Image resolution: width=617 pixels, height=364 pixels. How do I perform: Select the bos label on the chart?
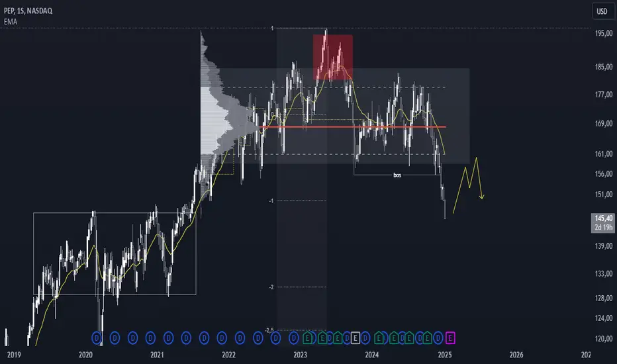click(397, 175)
